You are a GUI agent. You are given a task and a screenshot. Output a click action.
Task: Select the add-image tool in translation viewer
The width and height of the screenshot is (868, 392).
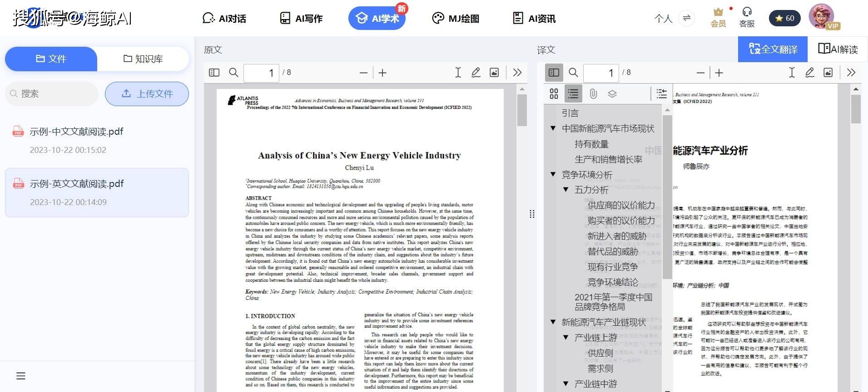828,73
